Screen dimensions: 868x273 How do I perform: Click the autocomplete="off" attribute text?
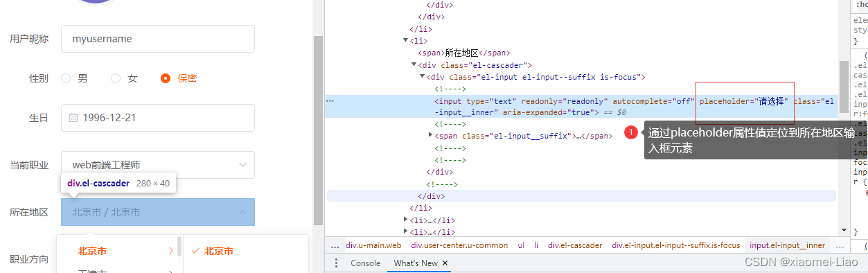653,100
